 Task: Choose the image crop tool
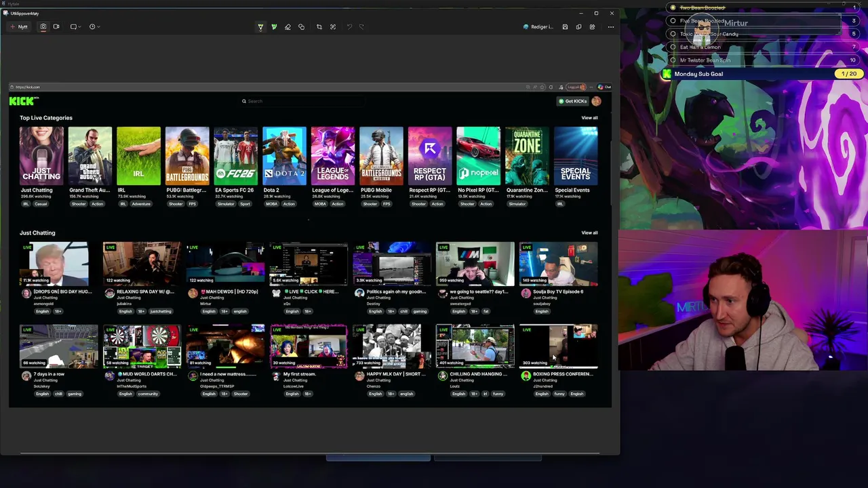pos(319,26)
